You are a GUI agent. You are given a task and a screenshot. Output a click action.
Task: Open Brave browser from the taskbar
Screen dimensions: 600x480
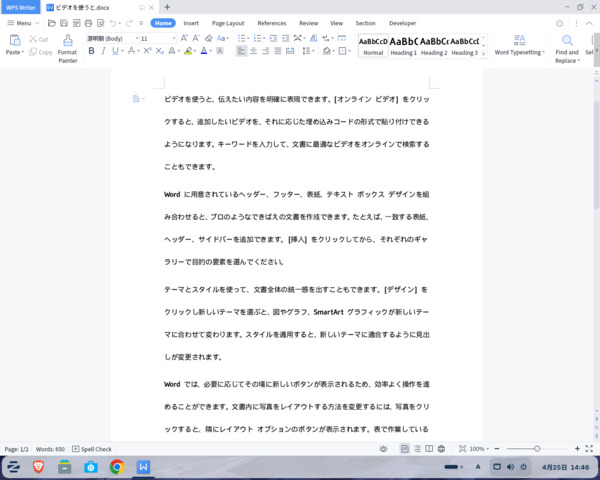[x=38, y=467]
